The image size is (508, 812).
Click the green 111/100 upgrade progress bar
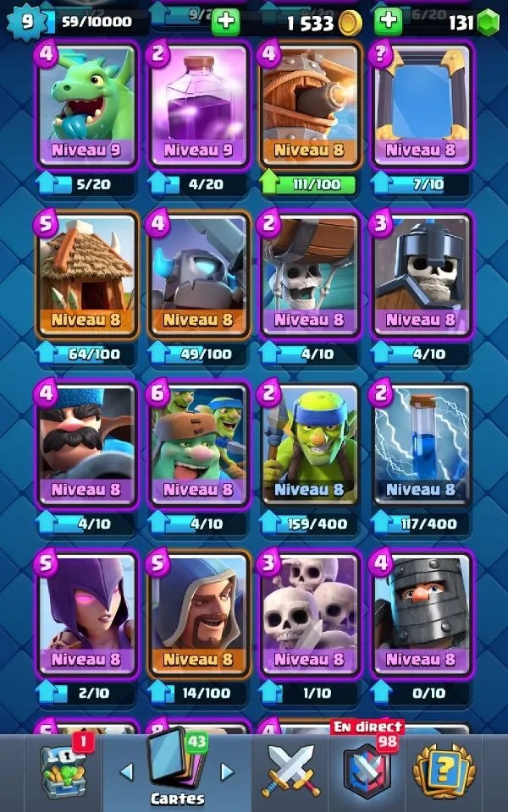point(310,184)
